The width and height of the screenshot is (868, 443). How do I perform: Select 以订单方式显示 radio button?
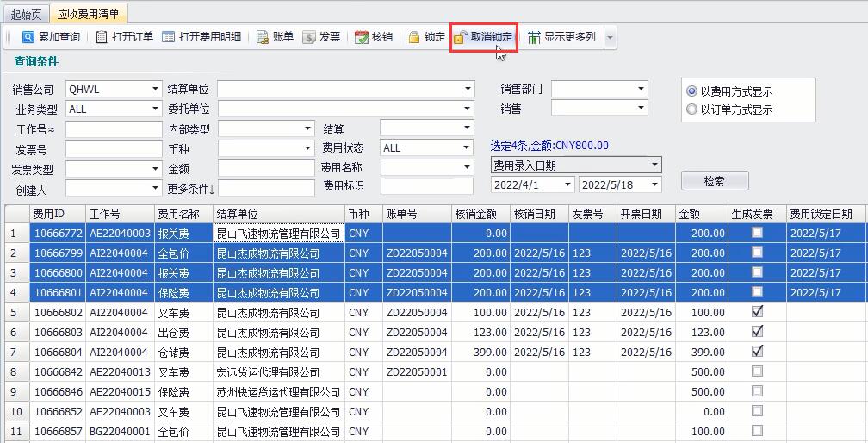(691, 109)
